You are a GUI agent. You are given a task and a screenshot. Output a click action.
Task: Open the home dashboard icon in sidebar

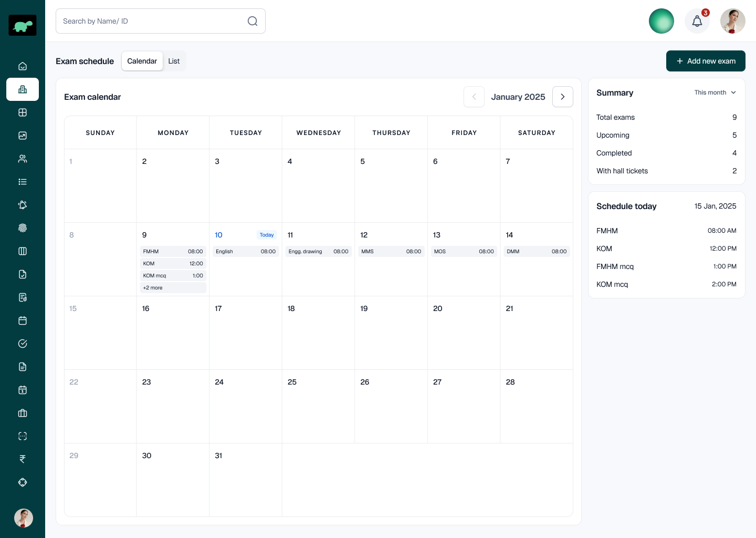pyautogui.click(x=23, y=66)
